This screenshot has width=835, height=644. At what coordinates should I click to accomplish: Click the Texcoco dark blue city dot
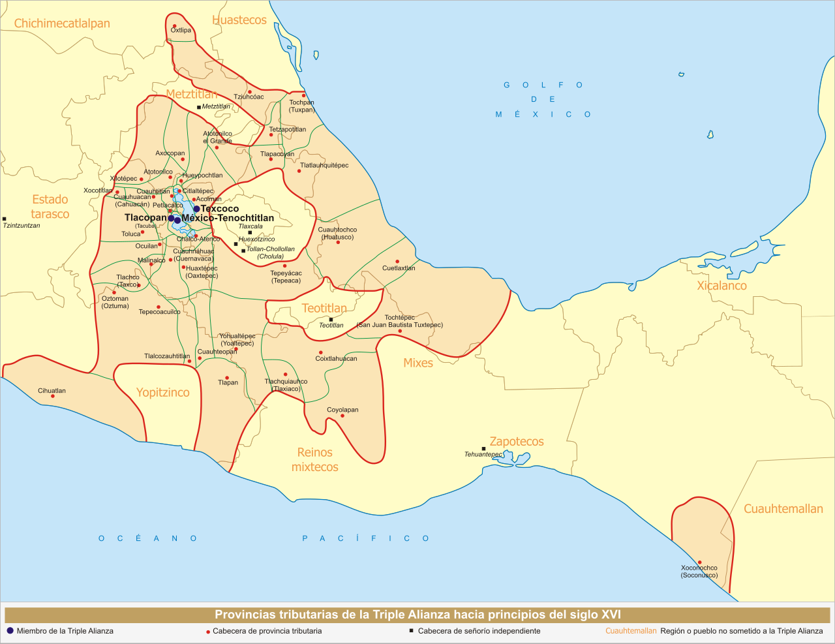196,209
